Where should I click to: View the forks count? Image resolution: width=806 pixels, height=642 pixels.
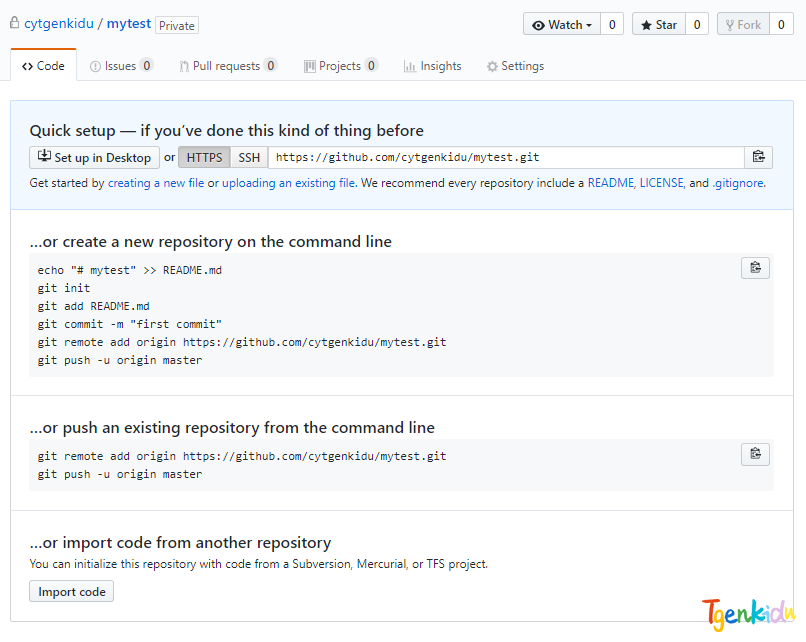[781, 25]
